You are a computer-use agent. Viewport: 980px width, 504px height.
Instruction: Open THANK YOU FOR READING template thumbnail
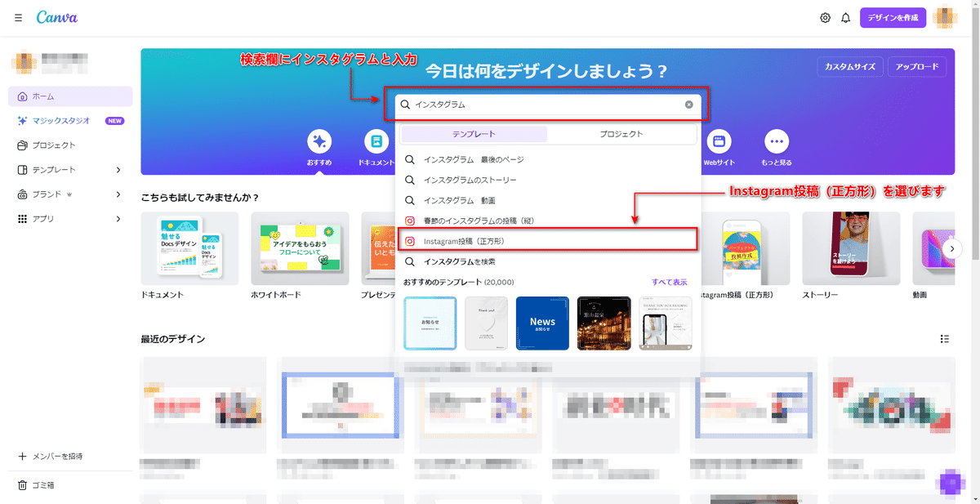pos(665,323)
